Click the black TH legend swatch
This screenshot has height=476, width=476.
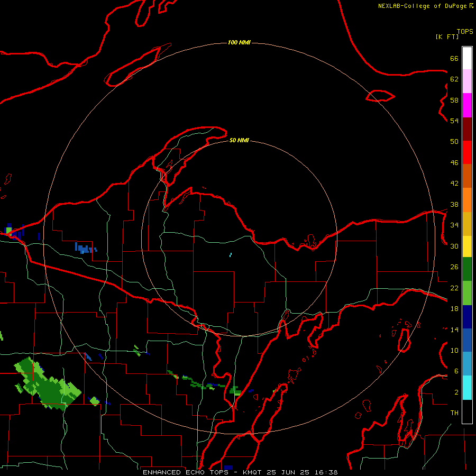click(467, 411)
